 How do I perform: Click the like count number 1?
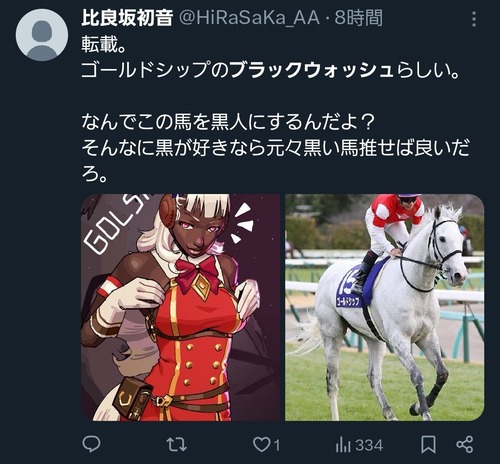tap(277, 445)
